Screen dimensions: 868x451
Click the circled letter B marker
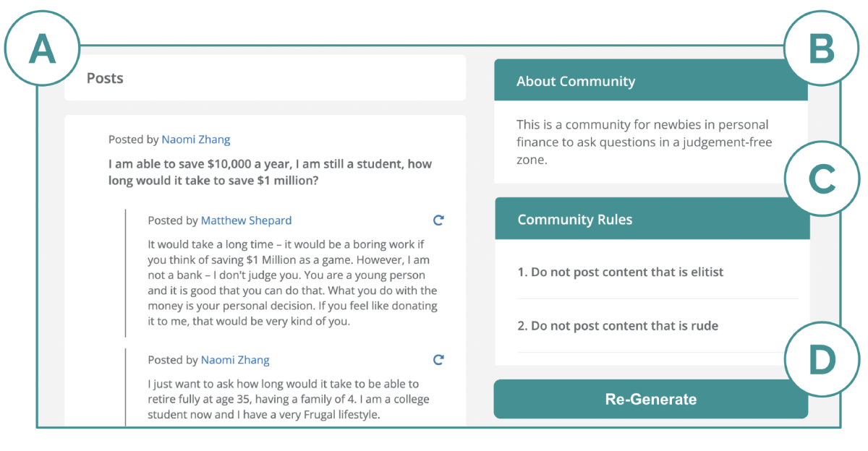click(821, 49)
